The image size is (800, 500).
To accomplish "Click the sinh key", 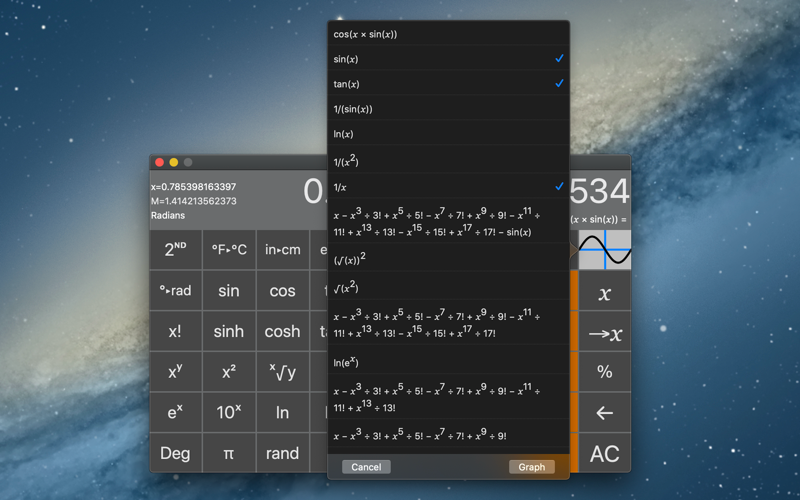I will [x=229, y=331].
